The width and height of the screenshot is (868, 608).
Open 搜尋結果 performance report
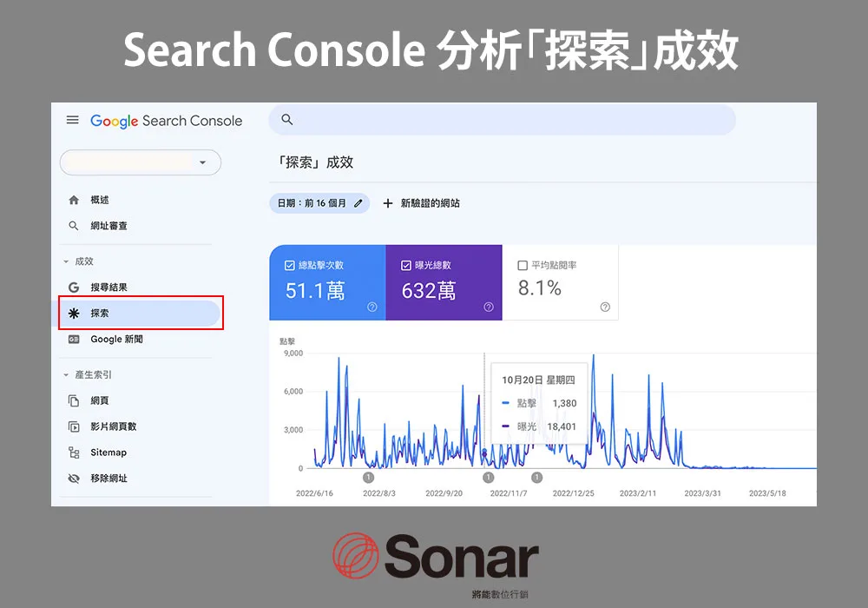coord(109,287)
